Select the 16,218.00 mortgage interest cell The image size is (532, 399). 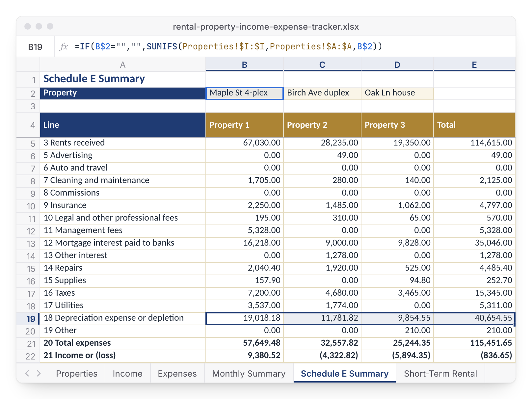[245, 243]
